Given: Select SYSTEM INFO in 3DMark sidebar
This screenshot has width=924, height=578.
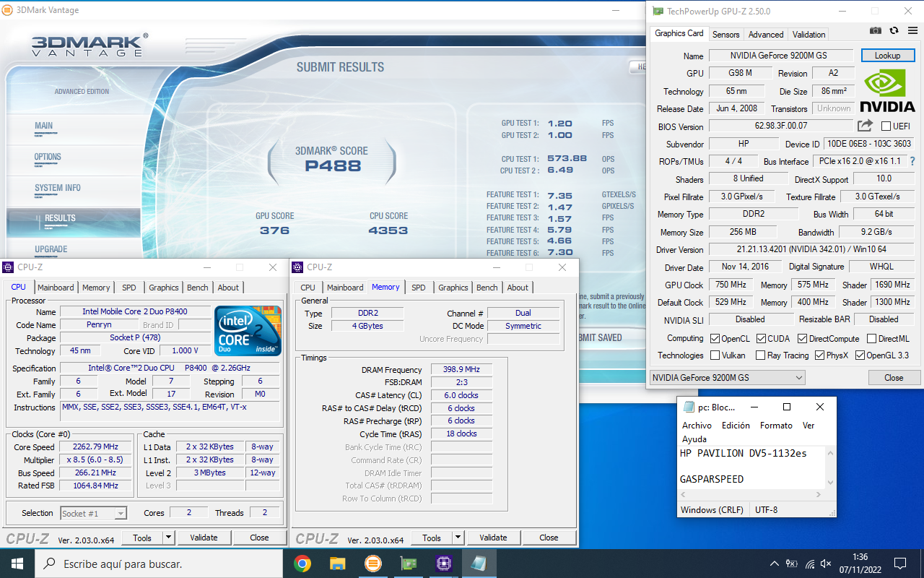Looking at the screenshot, I should (x=58, y=188).
